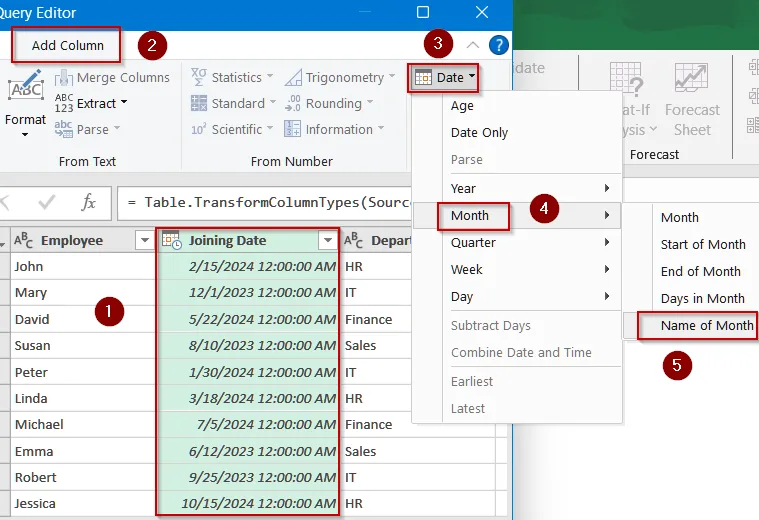
Task: Expand the Day submenu
Action: (517, 297)
